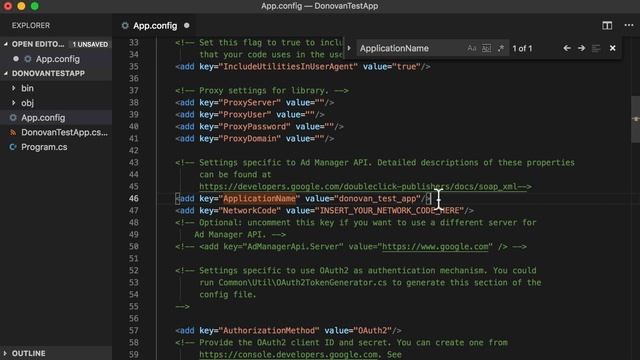Click the RSS-style icon beside DonovanTestApp project
The image size is (640, 360).
(x=13, y=132)
